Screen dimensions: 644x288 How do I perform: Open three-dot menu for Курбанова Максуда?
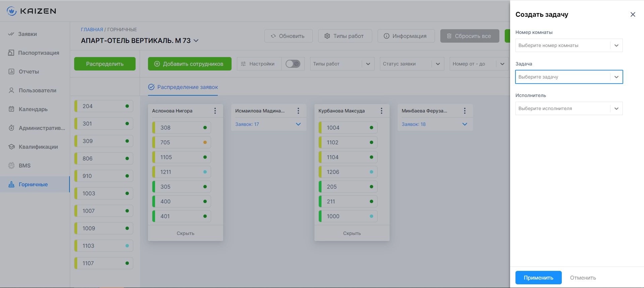382,111
